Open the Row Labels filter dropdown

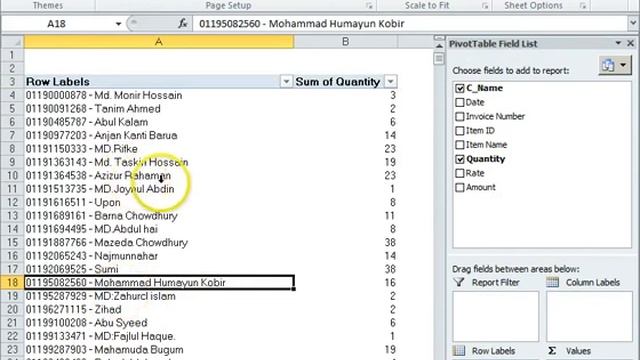tap(286, 82)
